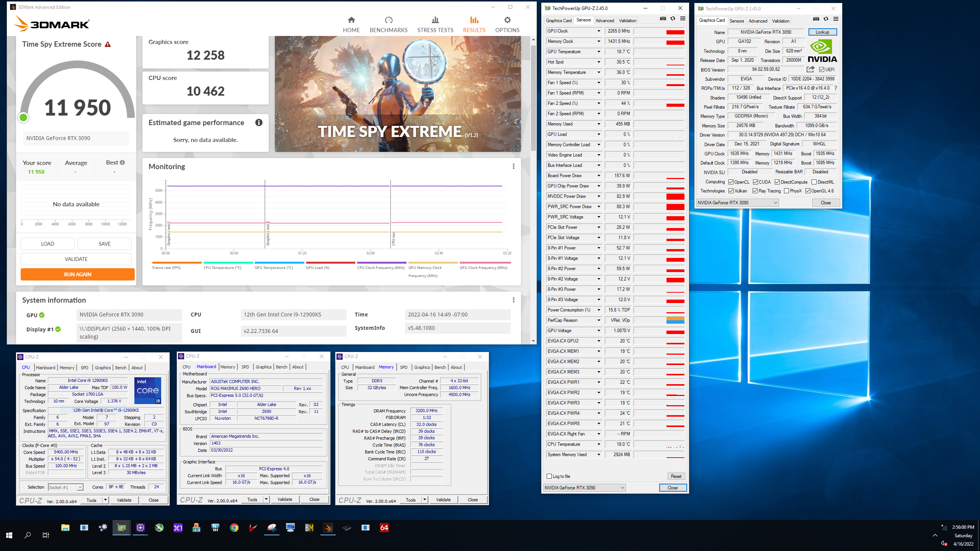The width and height of the screenshot is (980, 551).
Task: Toggle Vulkan checkbox in GPU-Z
Action: click(x=731, y=191)
